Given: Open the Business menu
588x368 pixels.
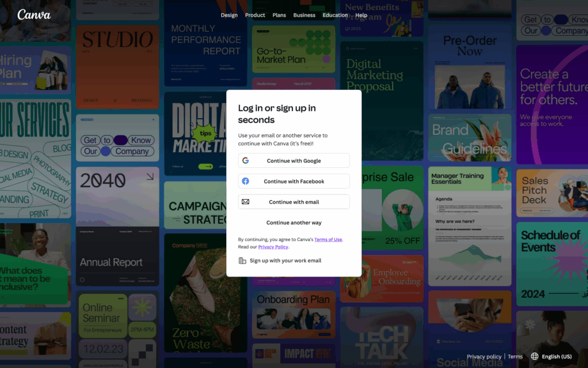Looking at the screenshot, I should tap(304, 15).
